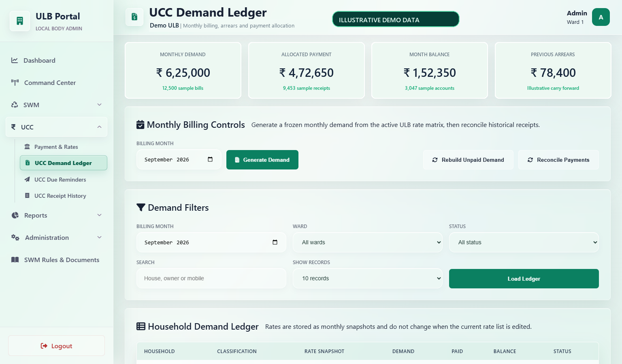Click the Monthly Demand ₹ 6,25,000 value

[x=183, y=73]
